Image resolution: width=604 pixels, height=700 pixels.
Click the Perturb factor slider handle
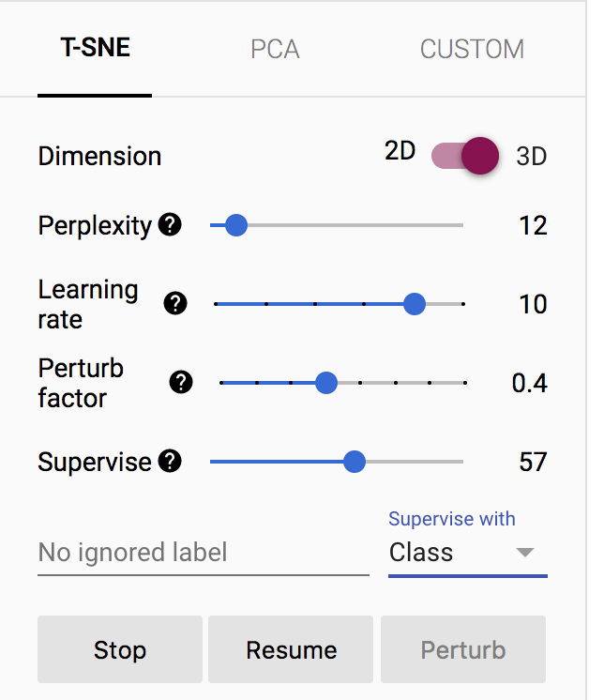pyautogui.click(x=325, y=382)
